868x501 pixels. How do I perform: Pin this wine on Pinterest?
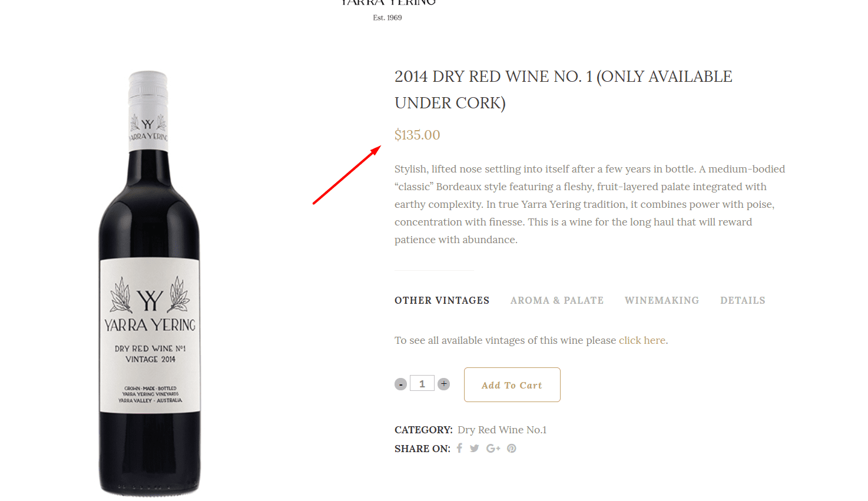512,449
